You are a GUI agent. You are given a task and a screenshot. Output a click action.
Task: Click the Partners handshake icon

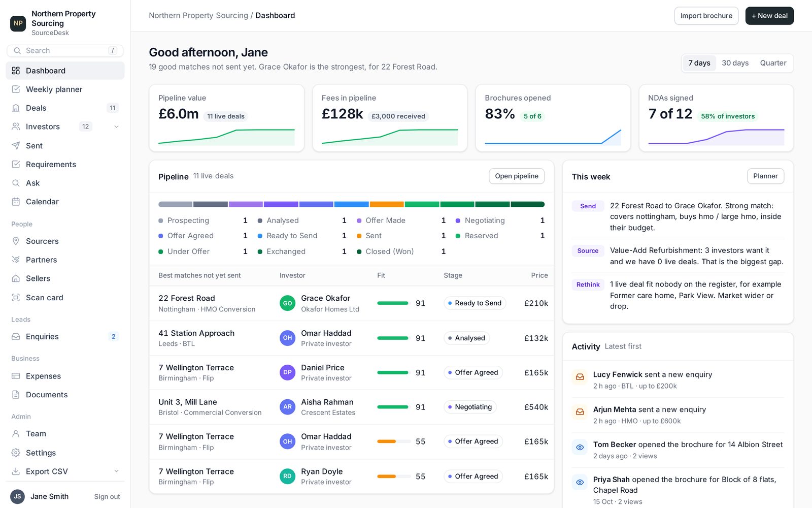tap(16, 260)
